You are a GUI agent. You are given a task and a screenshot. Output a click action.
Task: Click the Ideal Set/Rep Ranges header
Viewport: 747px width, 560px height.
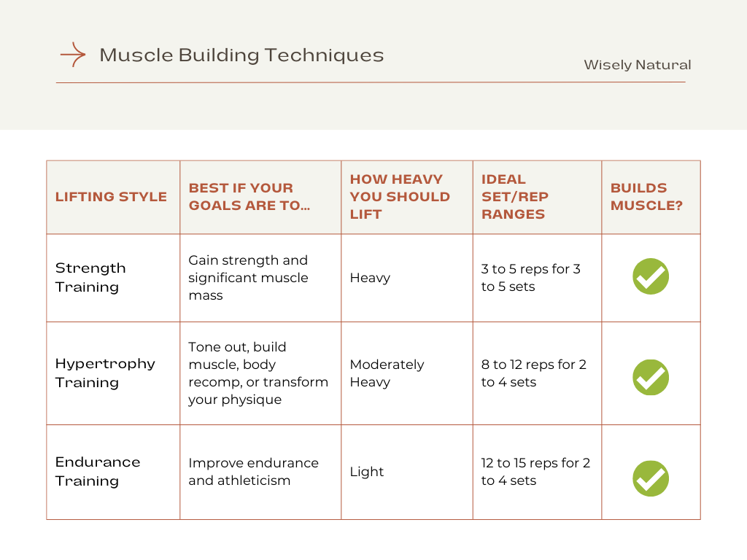click(x=514, y=197)
